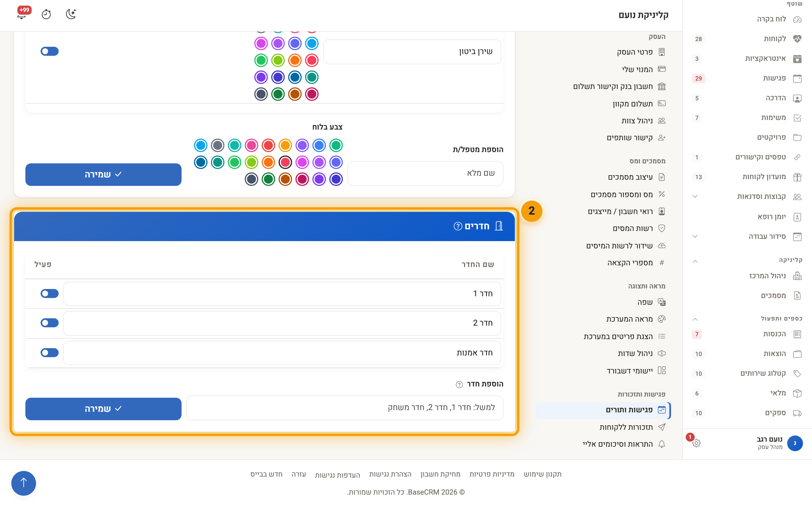This screenshot has width=812, height=507.
Task: Click the settings gear near נועם רגב
Action: [x=696, y=443]
